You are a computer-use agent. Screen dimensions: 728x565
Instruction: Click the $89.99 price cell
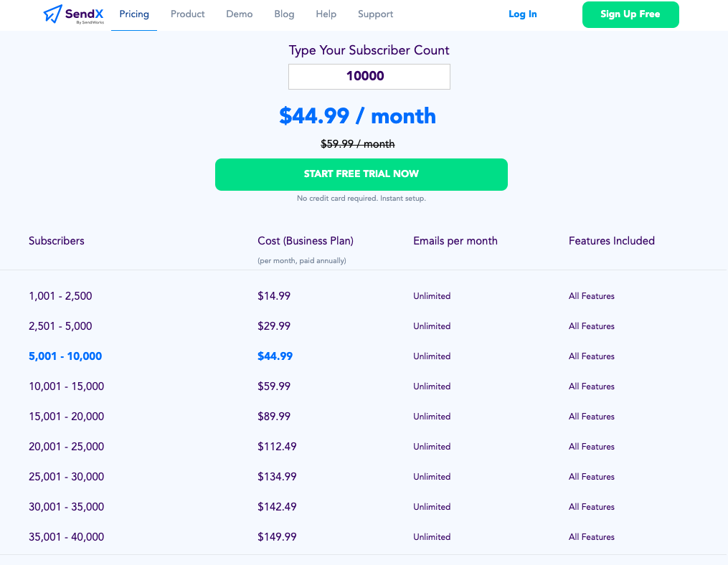click(x=274, y=417)
